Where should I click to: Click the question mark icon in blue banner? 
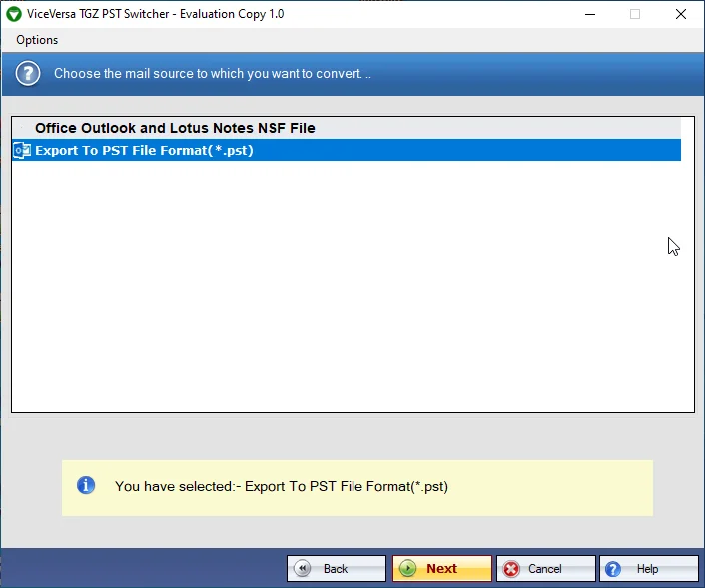[28, 73]
